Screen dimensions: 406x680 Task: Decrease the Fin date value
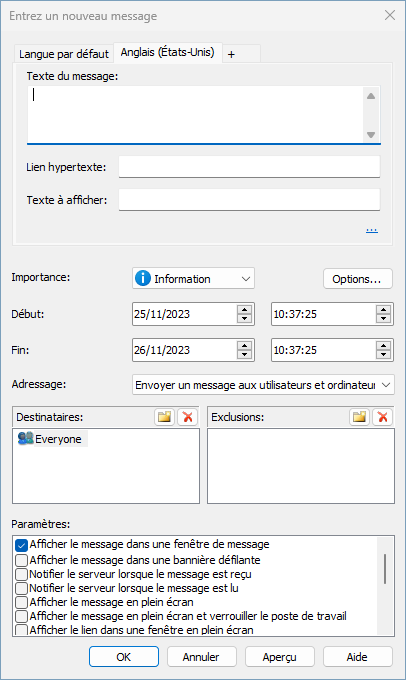point(244,354)
